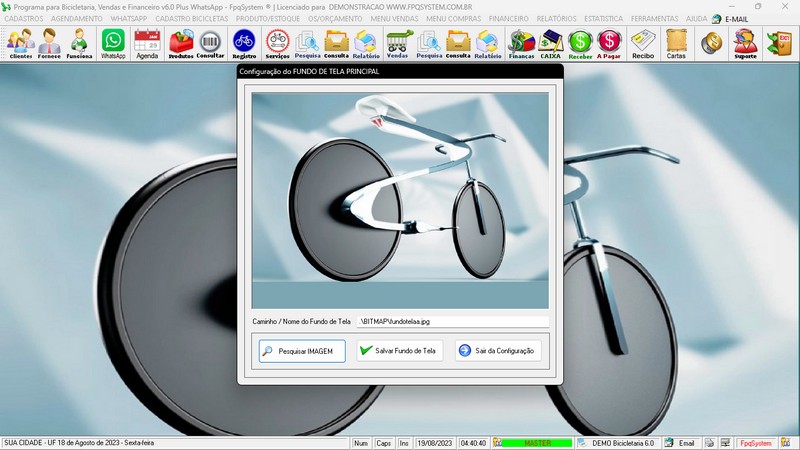Image resolution: width=800 pixels, height=450 pixels.
Task: Click the SUA CIDADE date text in status bar
Action: pos(79,443)
